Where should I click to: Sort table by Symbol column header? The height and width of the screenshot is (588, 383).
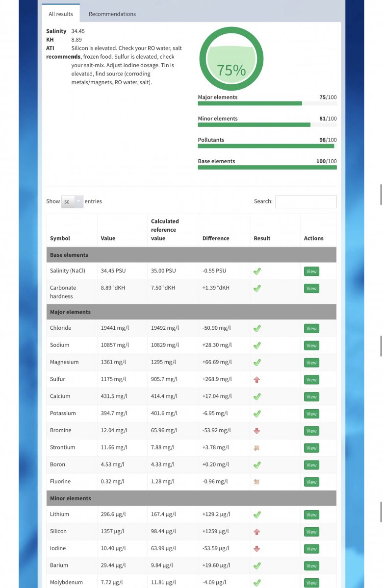[x=60, y=239]
